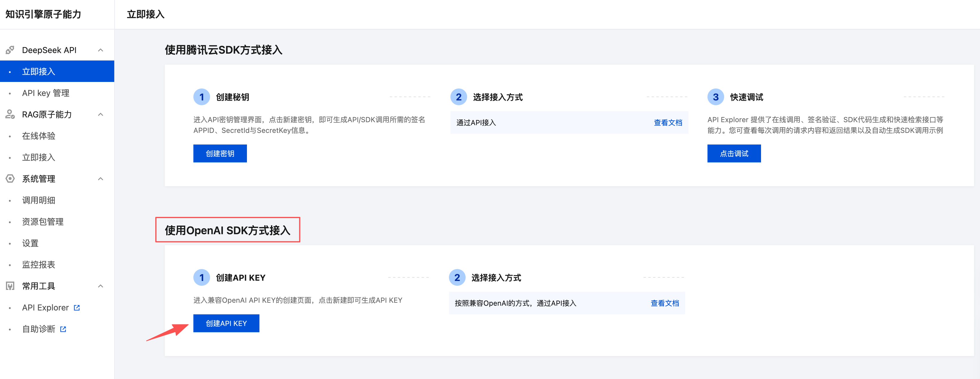Click the step-3 快速调试 circle badge
The width and height of the screenshot is (980, 379).
point(716,97)
